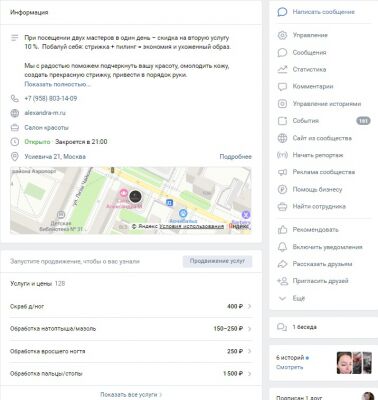Open Обработка вросшего ногтя row chevron
378x400 pixels.
tap(250, 351)
